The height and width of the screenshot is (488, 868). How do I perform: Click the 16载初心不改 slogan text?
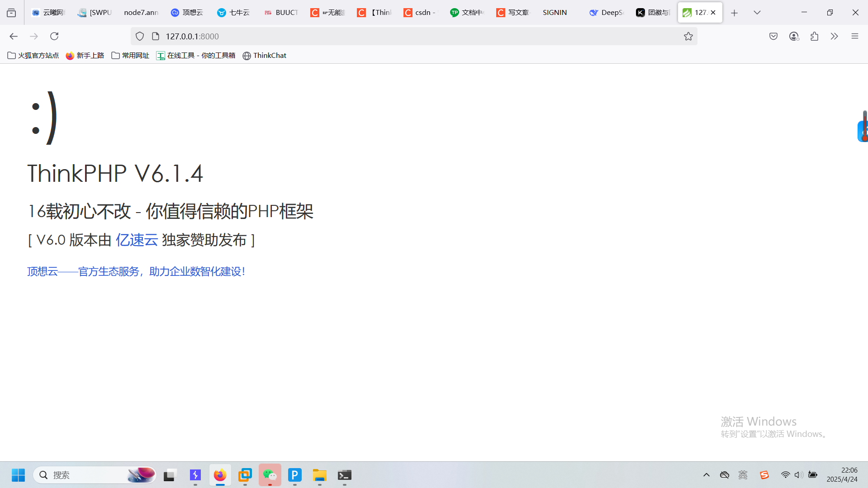(x=171, y=211)
